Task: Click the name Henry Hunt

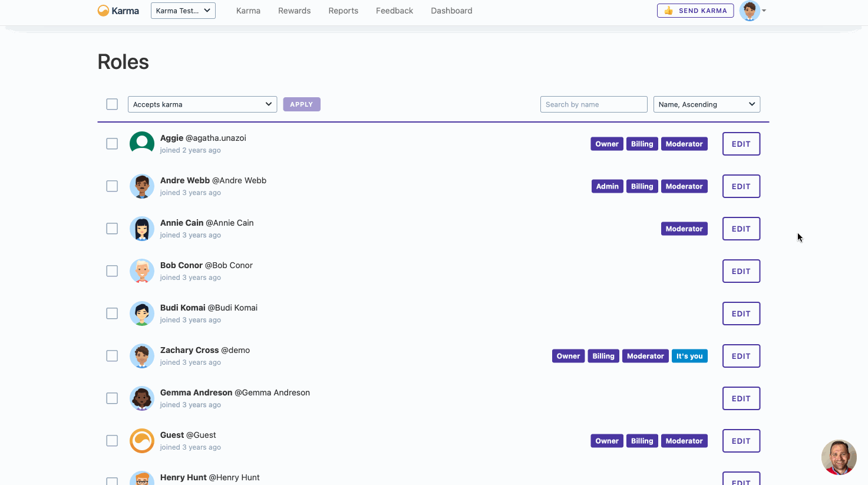Action: click(183, 477)
